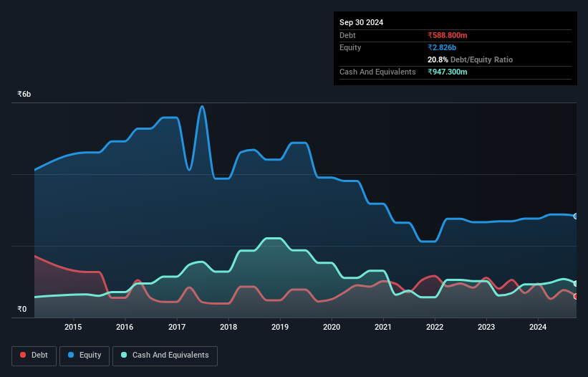588x377 pixels.
Task: Click the red Debt endpoint marker
Action: (576, 296)
